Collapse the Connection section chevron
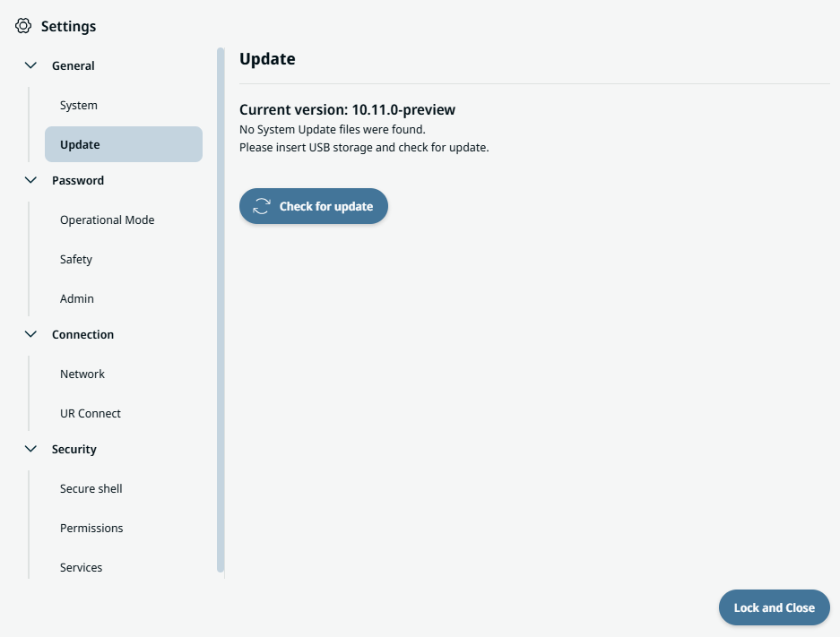Viewport: 840px width, 637px height. 31,334
